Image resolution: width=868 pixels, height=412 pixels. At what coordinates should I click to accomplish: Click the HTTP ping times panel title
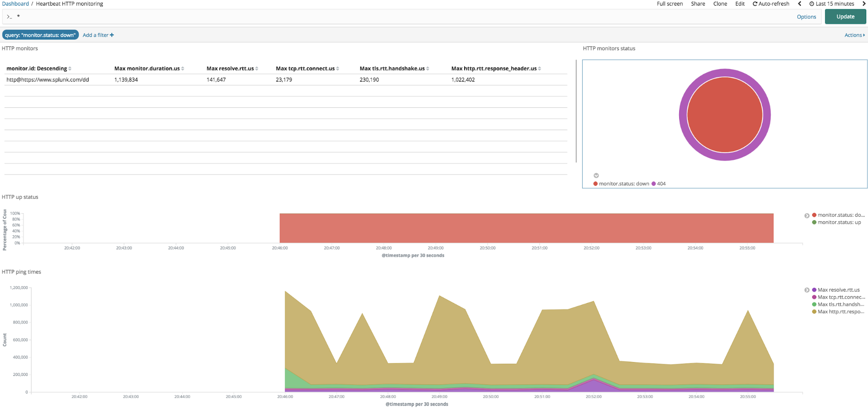[22, 272]
